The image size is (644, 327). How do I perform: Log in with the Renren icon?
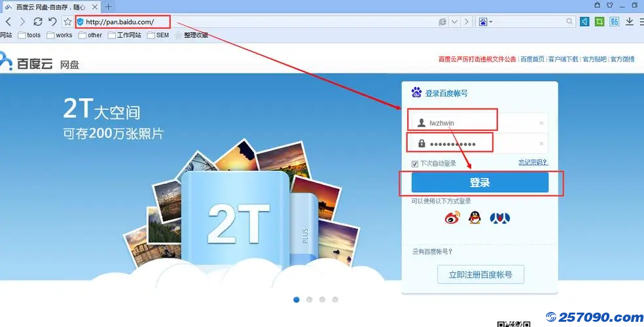pos(499,218)
